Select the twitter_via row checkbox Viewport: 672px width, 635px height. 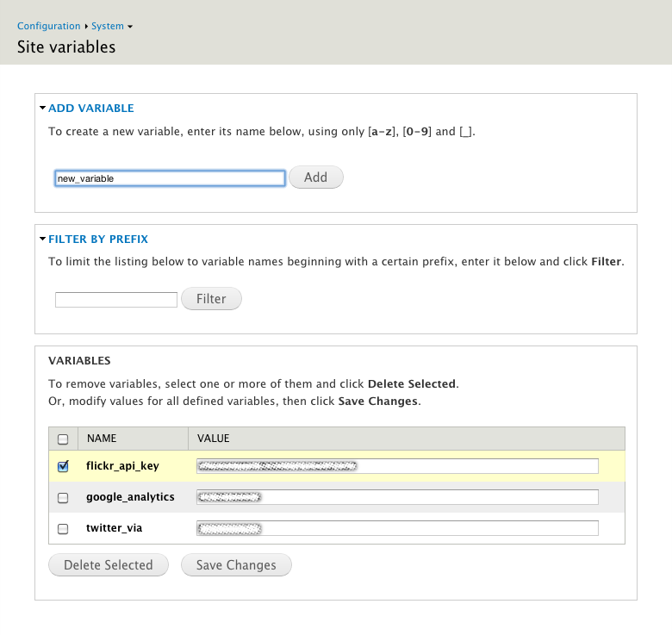click(x=63, y=528)
